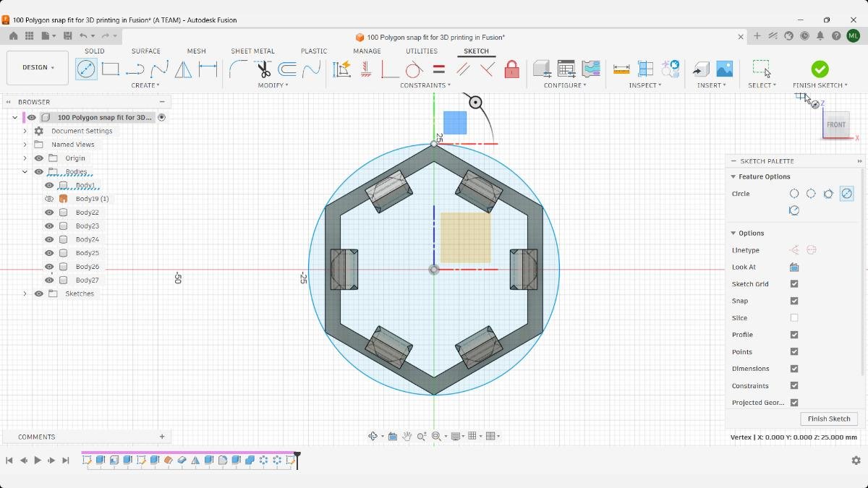Screen dimensions: 868x488
Task: Open the CREATE dropdown menu
Action: [x=147, y=85]
